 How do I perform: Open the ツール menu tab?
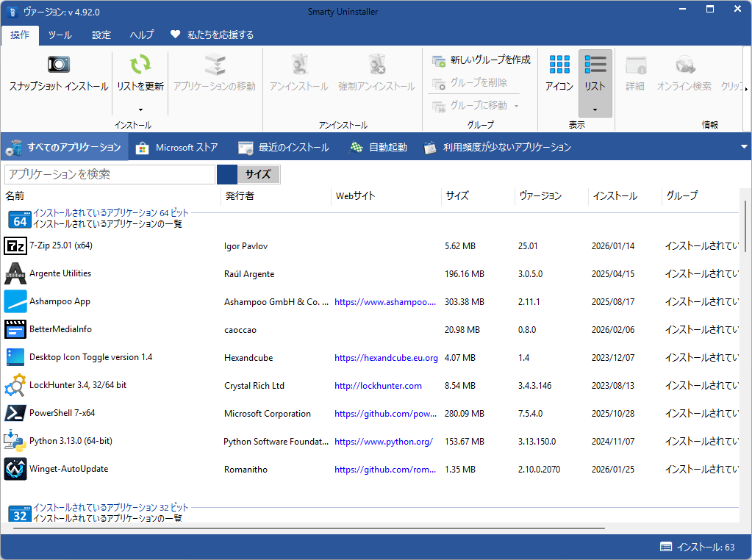[60, 35]
